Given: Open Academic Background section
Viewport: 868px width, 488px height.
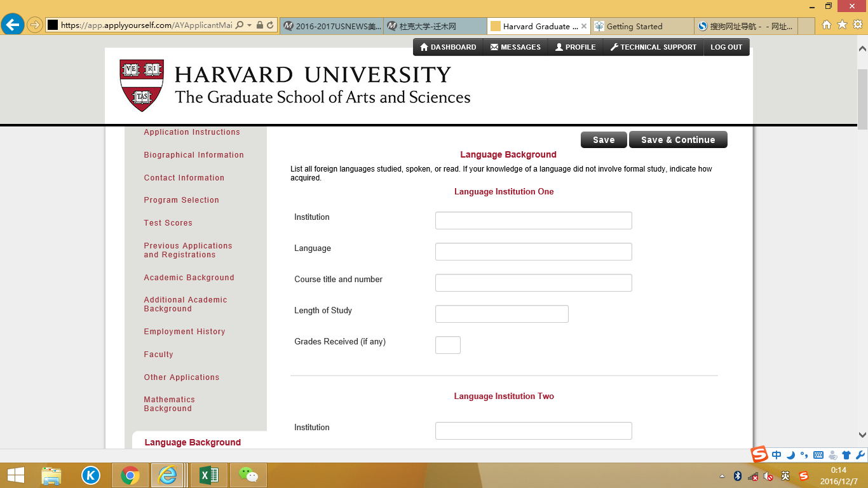Looking at the screenshot, I should 189,278.
